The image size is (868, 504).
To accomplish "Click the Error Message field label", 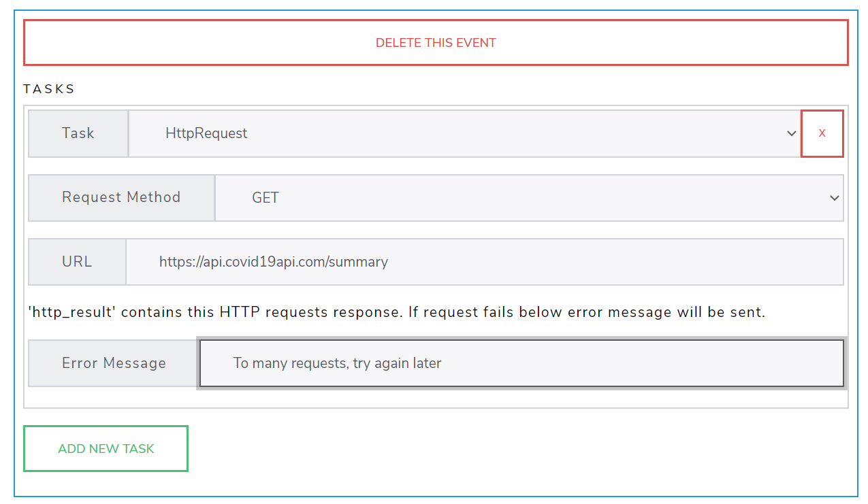I will tap(114, 363).
